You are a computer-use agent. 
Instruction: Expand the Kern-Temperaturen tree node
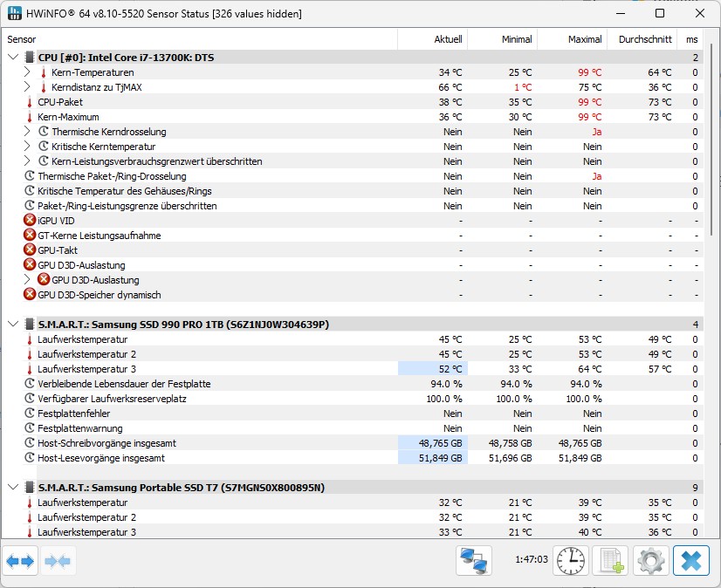pyautogui.click(x=27, y=72)
